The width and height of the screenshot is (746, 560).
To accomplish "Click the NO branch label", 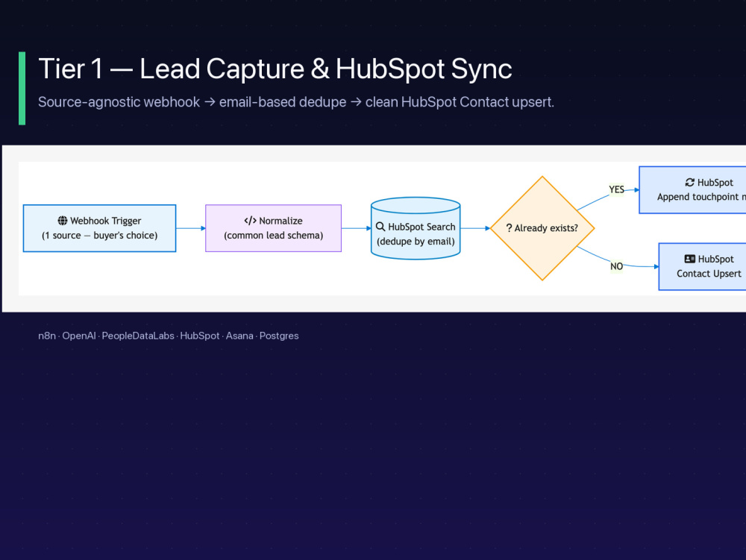I will (x=617, y=266).
